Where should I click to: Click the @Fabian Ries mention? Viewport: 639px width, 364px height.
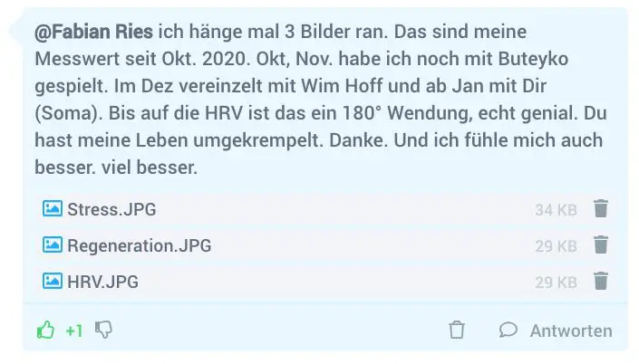pos(93,32)
